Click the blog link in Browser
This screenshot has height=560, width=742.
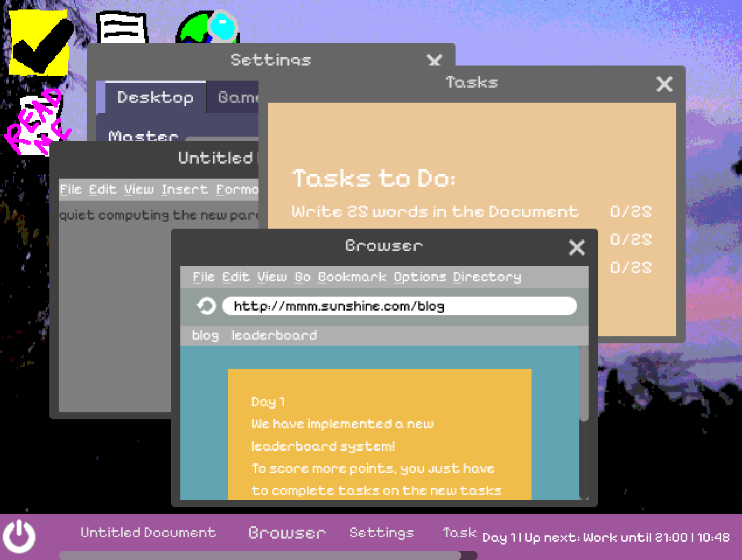point(205,336)
